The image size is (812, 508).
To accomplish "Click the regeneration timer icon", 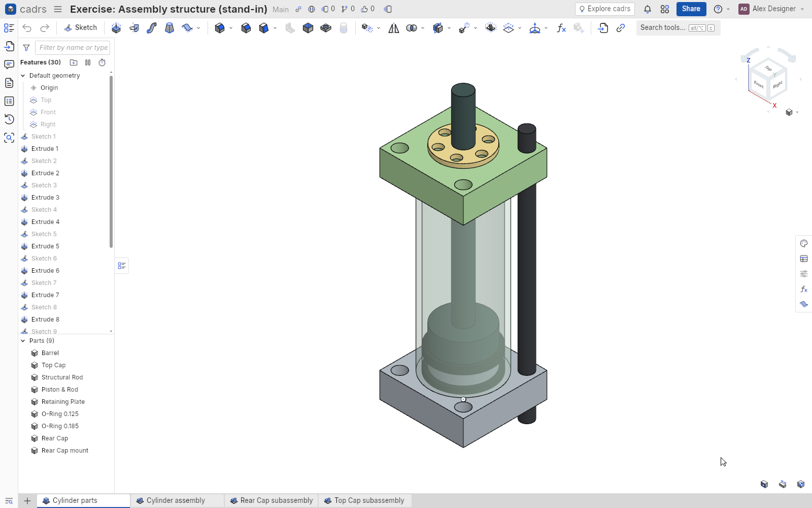I will pos(102,62).
